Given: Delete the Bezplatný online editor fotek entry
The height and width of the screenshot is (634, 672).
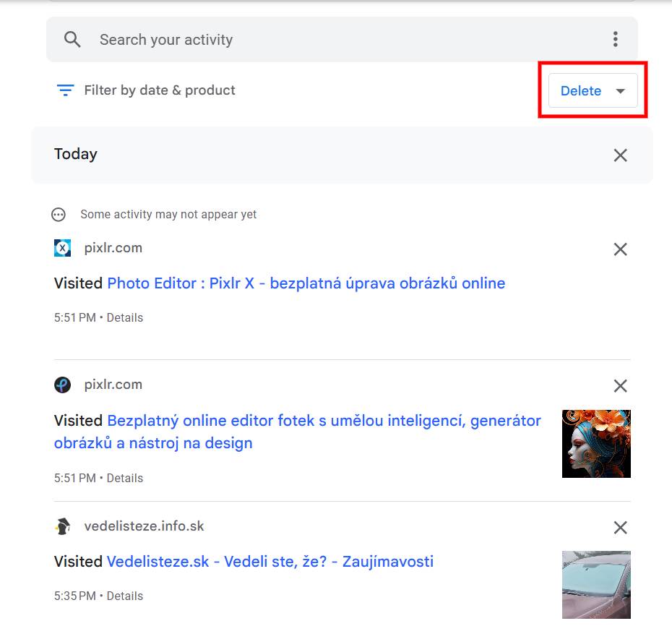Looking at the screenshot, I should tap(620, 386).
